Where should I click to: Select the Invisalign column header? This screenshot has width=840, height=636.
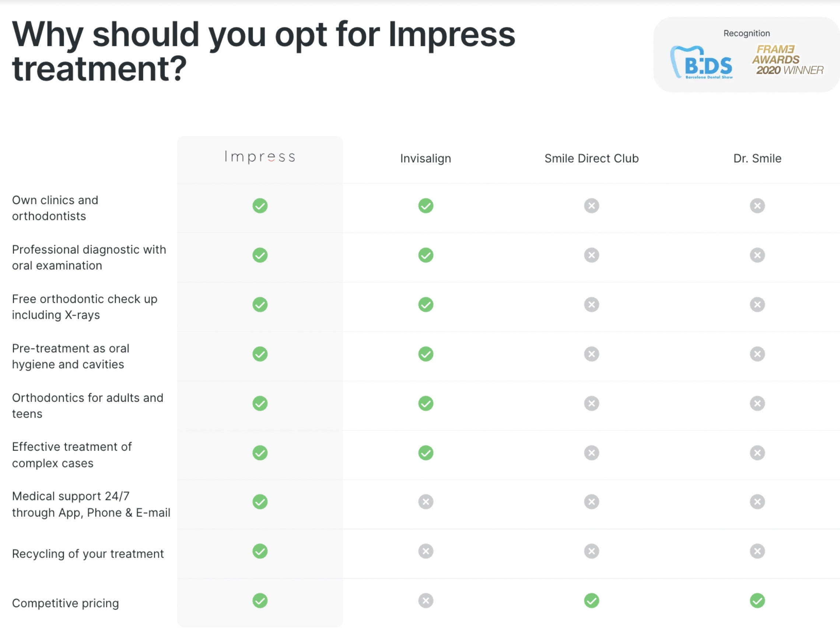[426, 158]
